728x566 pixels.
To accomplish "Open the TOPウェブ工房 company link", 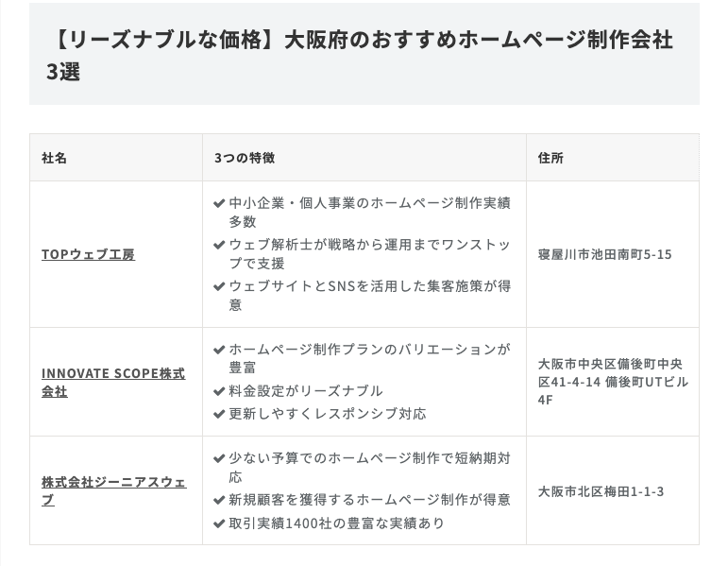I will (88, 254).
